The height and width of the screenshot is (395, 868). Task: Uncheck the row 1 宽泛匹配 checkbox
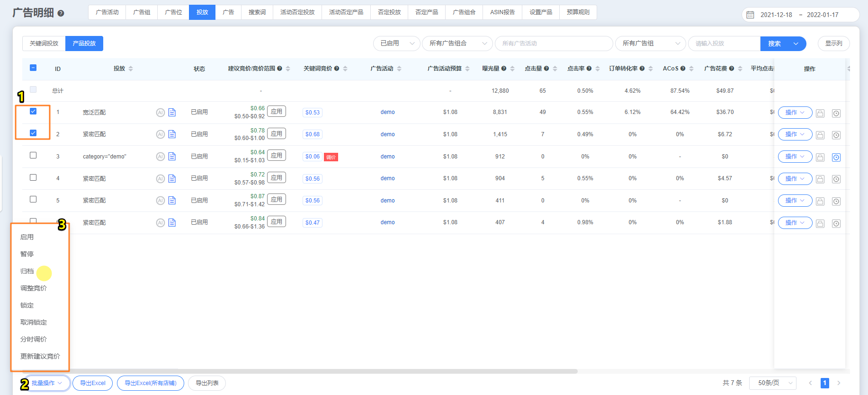33,111
